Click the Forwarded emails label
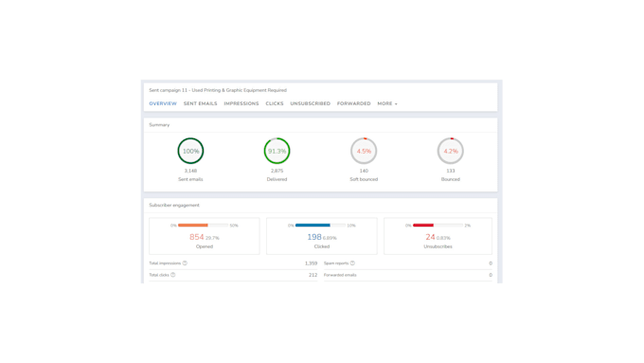Image resolution: width=644 pixels, height=363 pixels. [x=340, y=275]
